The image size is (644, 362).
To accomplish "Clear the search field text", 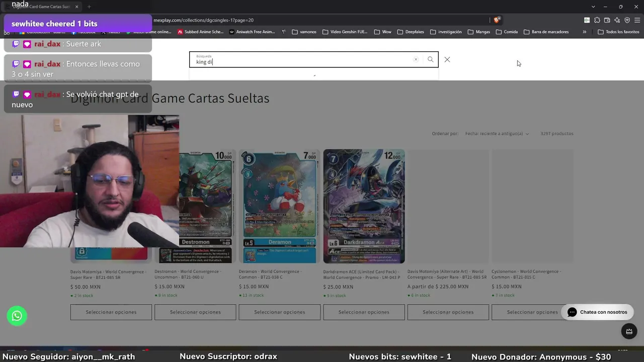I will 416,59.
